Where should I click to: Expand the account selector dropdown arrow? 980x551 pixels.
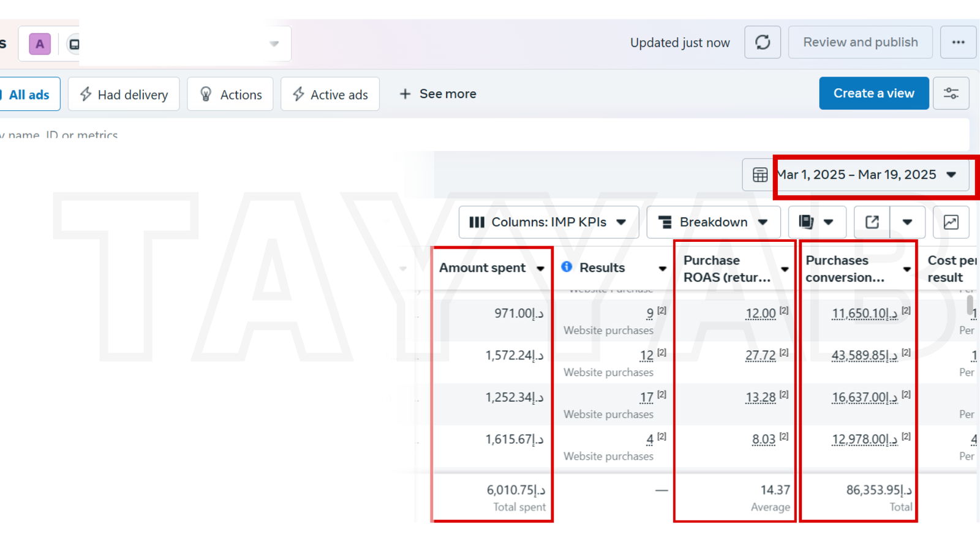pos(274,44)
